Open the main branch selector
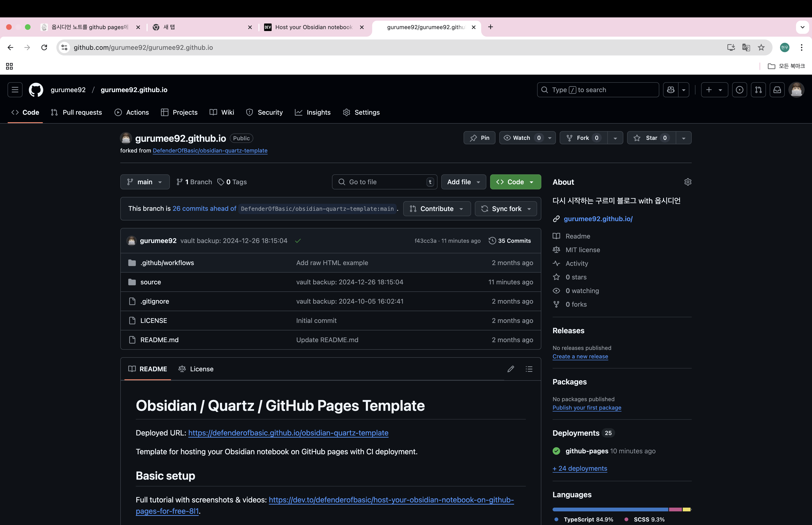812x525 pixels. 145,182
